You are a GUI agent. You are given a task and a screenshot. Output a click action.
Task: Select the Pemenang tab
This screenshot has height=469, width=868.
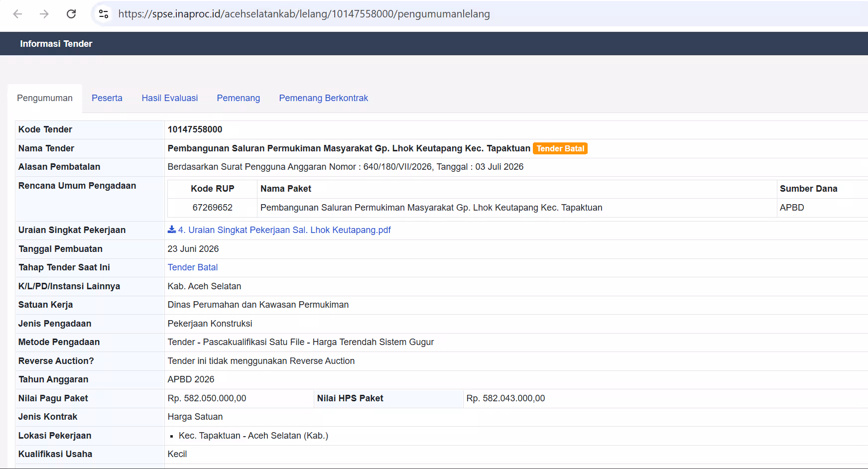pos(239,98)
